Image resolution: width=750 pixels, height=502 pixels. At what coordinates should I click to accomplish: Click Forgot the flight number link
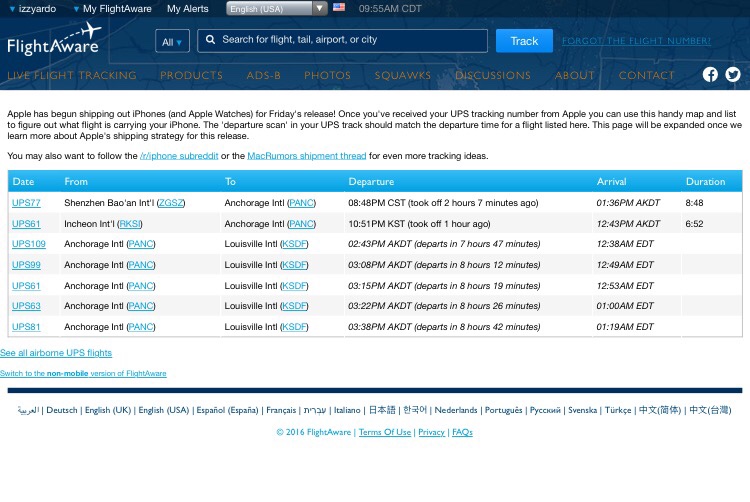636,41
